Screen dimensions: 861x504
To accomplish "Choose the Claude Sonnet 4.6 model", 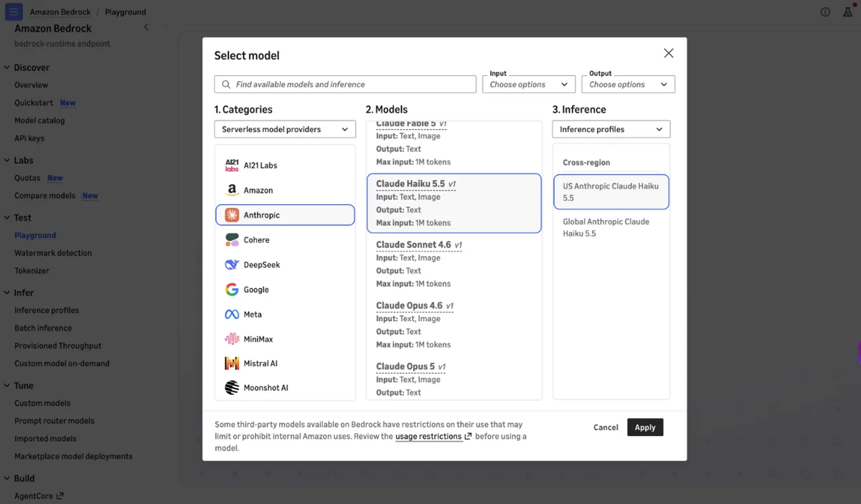I will coord(454,264).
